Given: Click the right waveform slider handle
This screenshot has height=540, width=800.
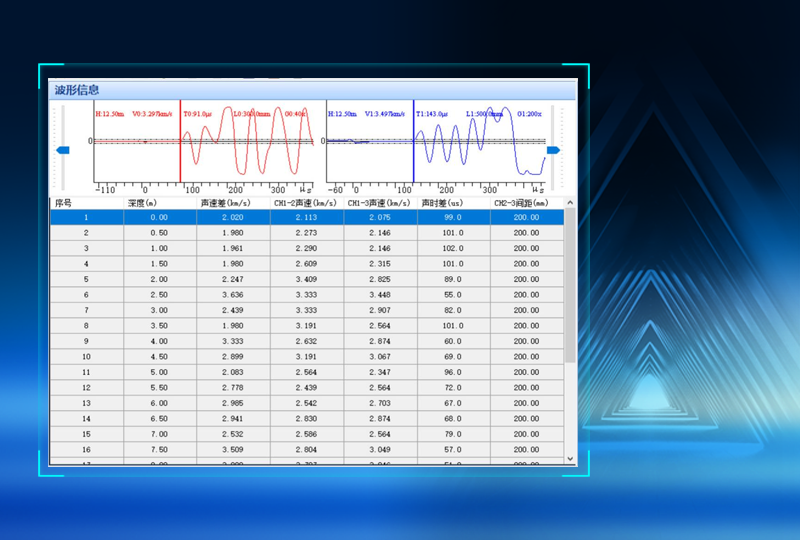Looking at the screenshot, I should coord(553,150).
